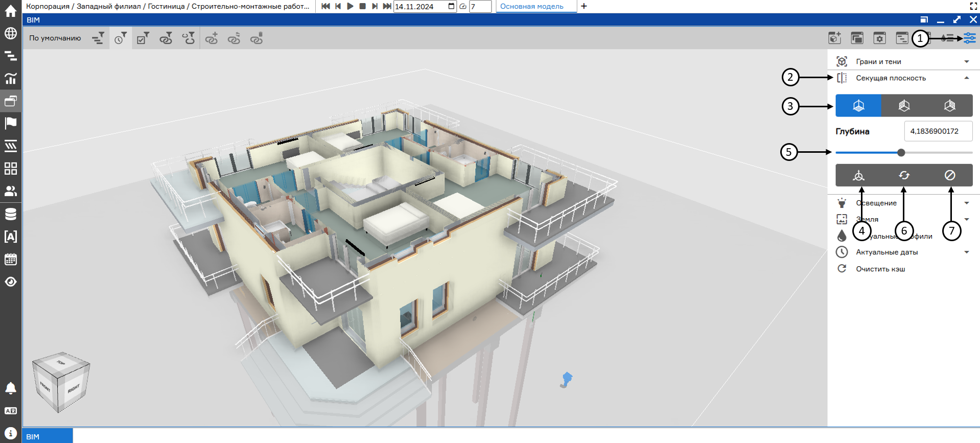The height and width of the screenshot is (443, 980).
Task: Click the TOP face of view cube
Action: pyautogui.click(x=61, y=362)
